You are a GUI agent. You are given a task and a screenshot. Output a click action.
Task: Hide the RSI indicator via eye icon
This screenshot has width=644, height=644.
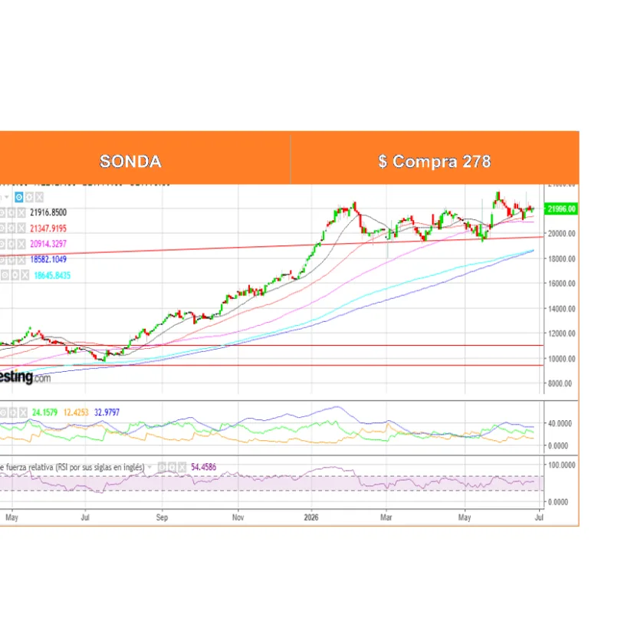point(162,467)
